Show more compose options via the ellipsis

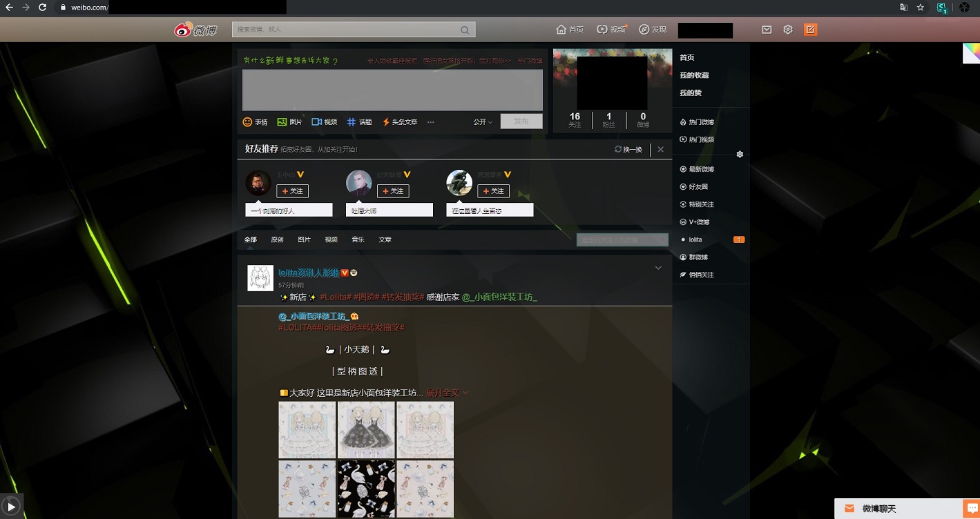(431, 122)
